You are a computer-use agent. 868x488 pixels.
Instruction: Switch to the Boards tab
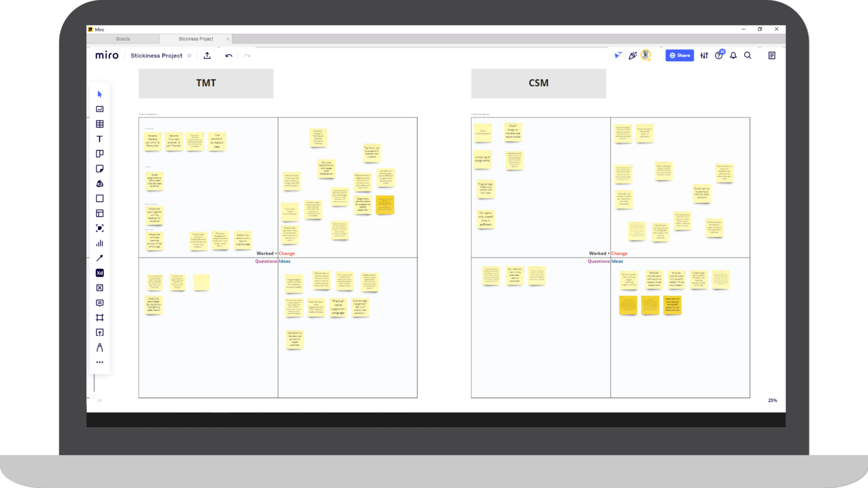(123, 39)
